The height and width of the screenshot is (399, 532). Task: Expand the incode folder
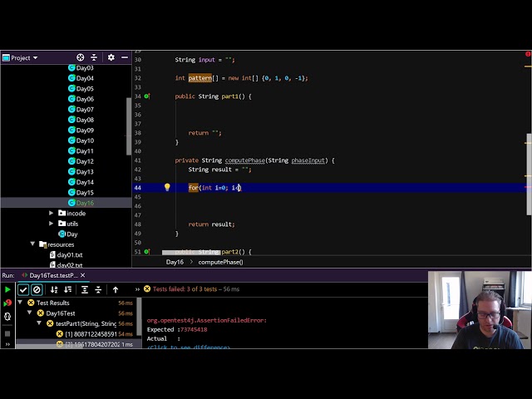pyautogui.click(x=51, y=213)
